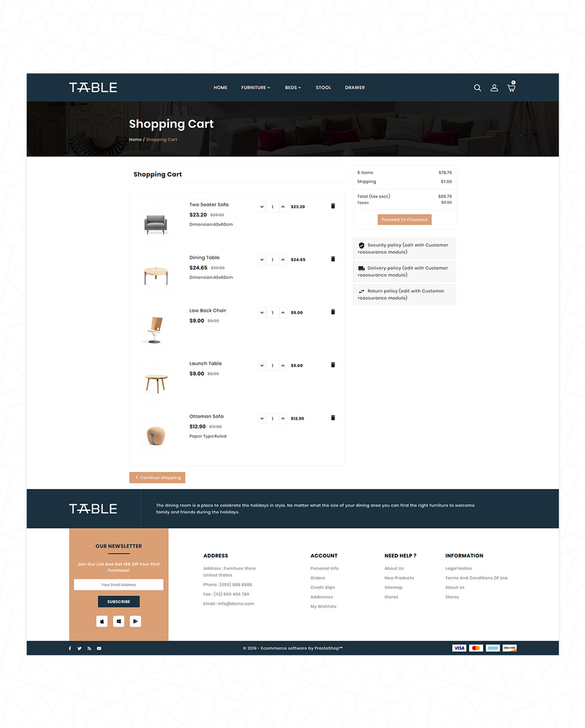
Task: Click the Security policy shield icon
Action: pyautogui.click(x=361, y=246)
